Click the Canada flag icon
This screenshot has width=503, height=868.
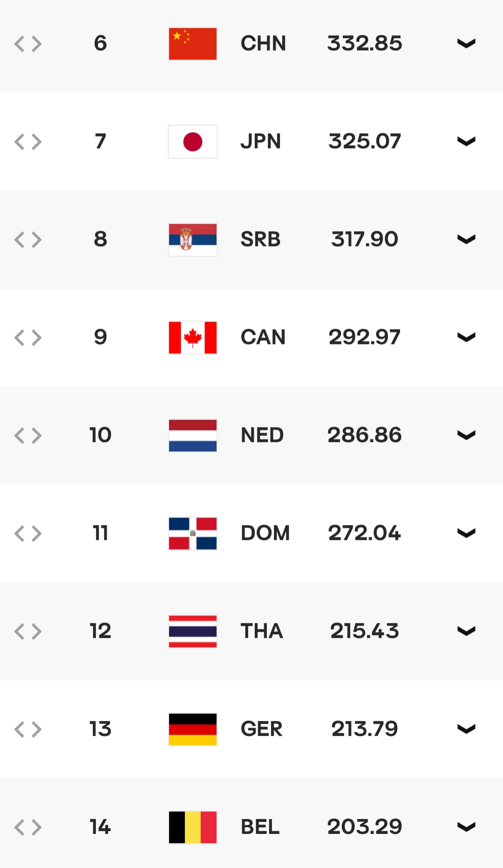coord(192,338)
